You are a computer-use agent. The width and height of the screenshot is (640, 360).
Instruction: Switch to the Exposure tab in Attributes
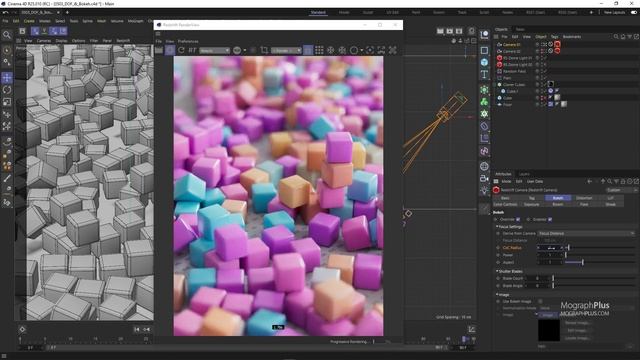tap(531, 204)
